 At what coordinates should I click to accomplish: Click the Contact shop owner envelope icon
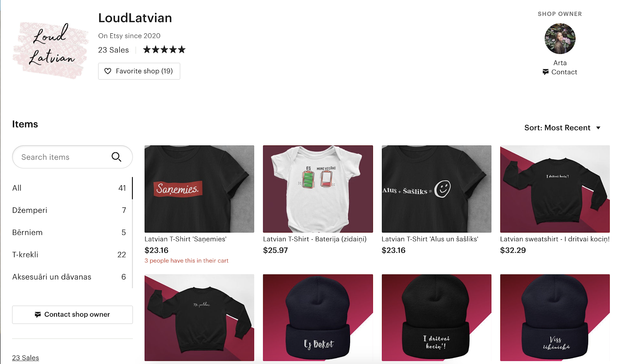pyautogui.click(x=38, y=315)
